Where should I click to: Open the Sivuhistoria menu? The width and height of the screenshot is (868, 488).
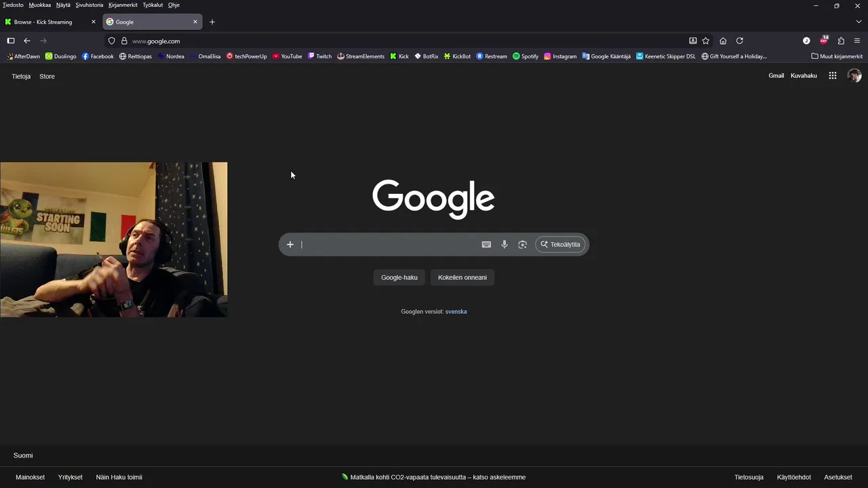(90, 5)
